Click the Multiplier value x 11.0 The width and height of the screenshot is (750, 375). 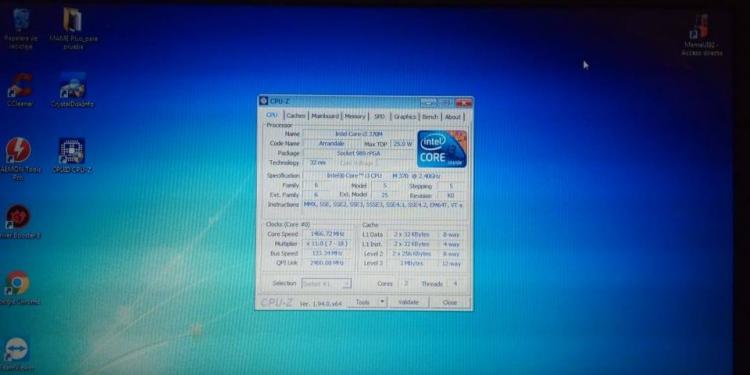(328, 243)
